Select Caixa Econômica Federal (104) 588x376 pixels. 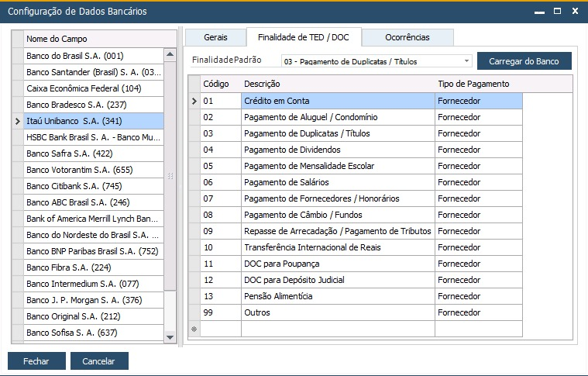tap(94, 88)
